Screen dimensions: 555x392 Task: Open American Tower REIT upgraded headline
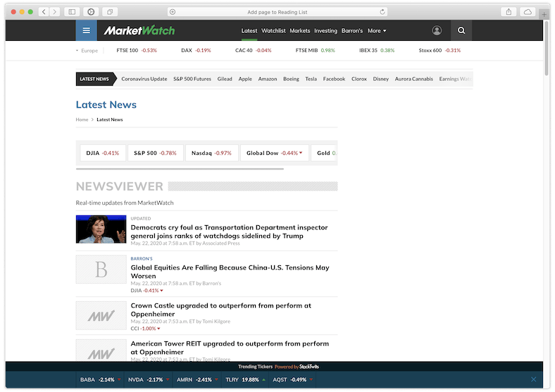230,348
